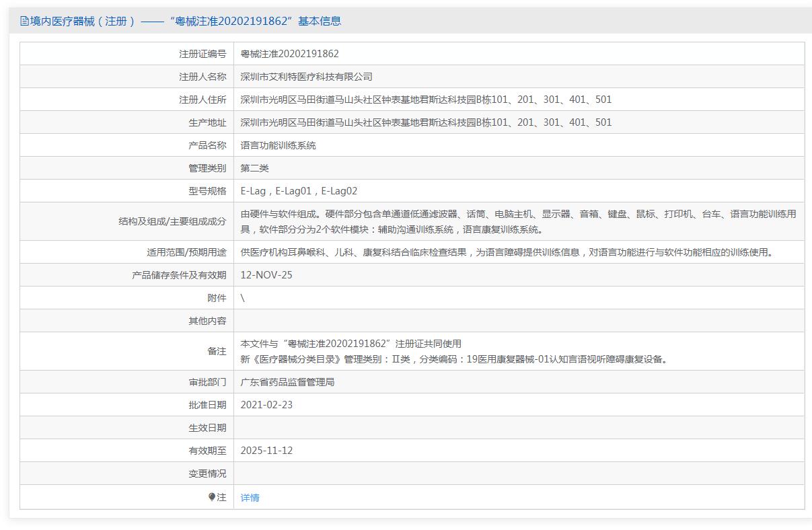Click the lightbulb icon next to 注

212,497
